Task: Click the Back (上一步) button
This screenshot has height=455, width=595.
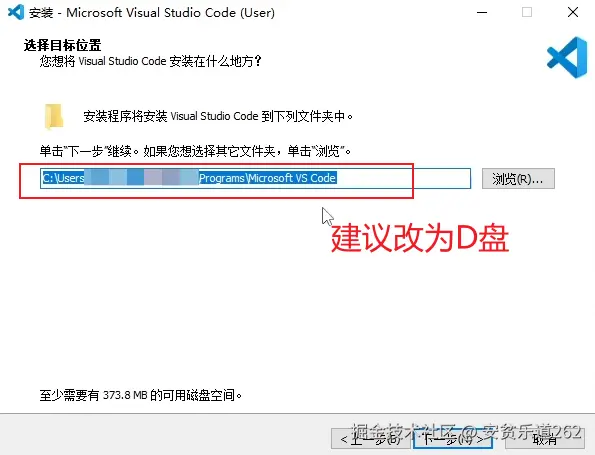Action: [x=371, y=439]
